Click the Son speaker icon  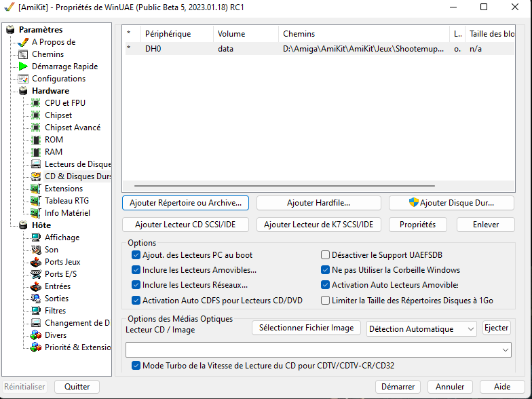(35, 250)
